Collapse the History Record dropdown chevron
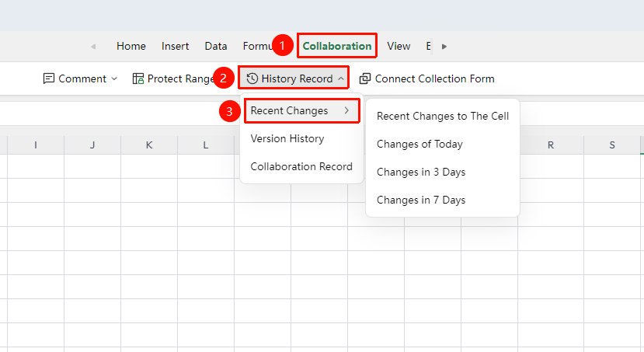Image resolution: width=644 pixels, height=352 pixels. [x=341, y=78]
